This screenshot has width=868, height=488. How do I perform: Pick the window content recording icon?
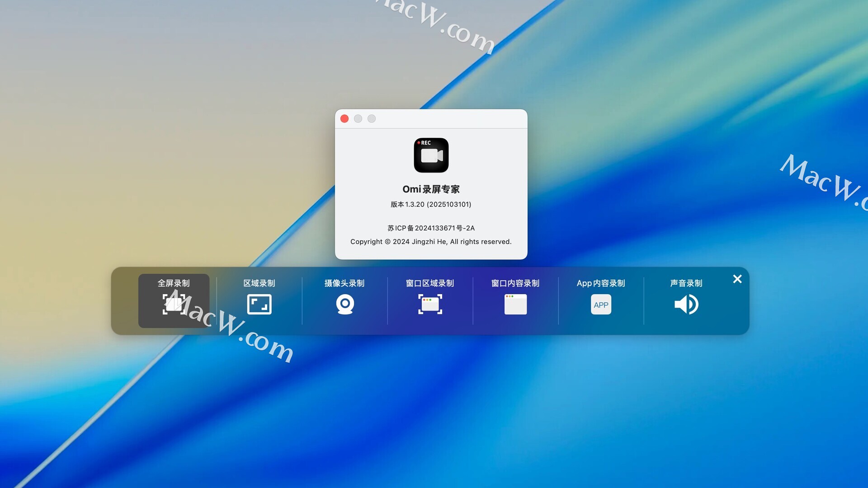[x=515, y=304]
